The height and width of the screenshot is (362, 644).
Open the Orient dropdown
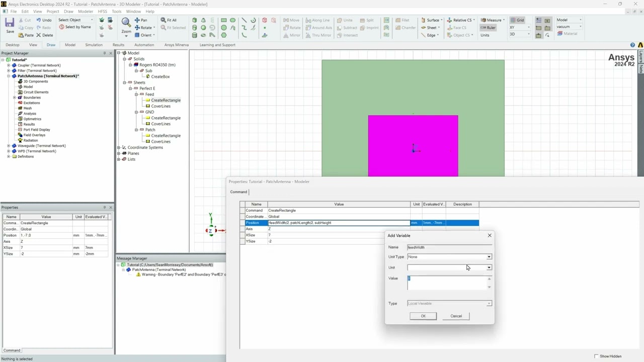[154, 35]
